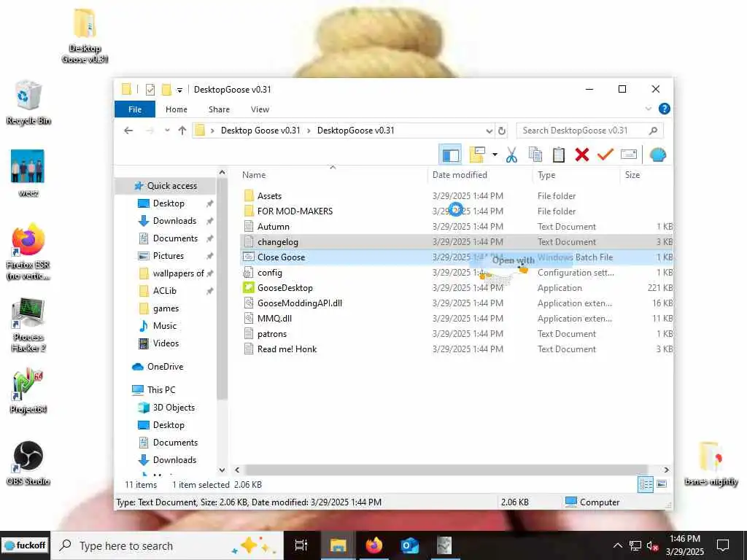747x560 pixels.
Task: Refresh the current folder
Action: point(502,131)
